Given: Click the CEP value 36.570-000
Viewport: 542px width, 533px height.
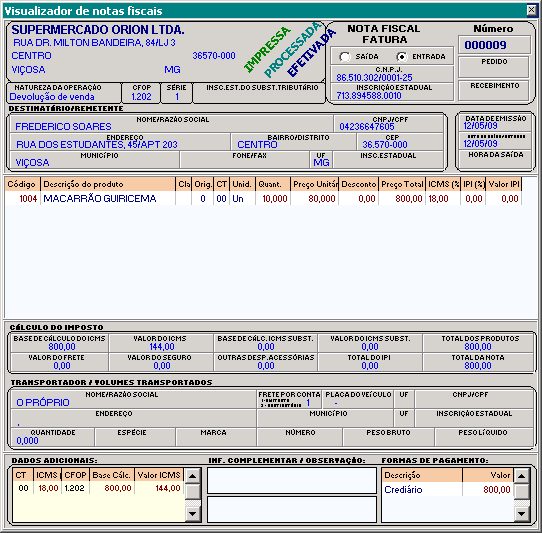Looking at the screenshot, I should point(385,145).
